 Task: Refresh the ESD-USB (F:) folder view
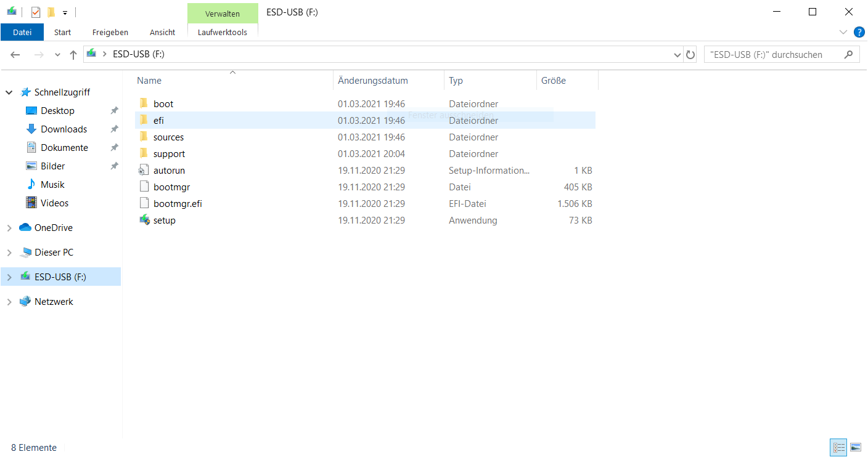(x=690, y=55)
